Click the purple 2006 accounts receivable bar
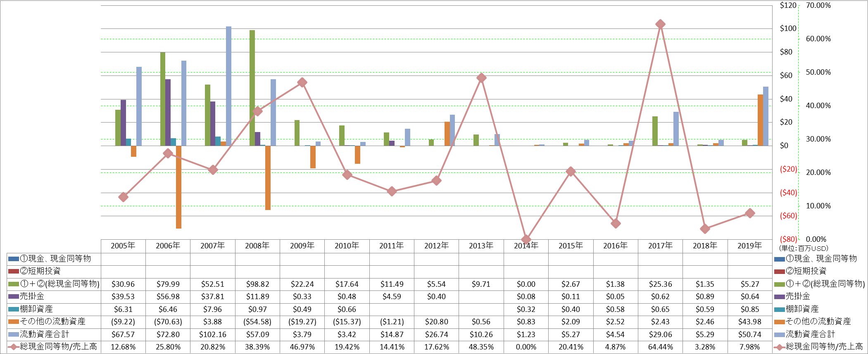Image resolution: width=868 pixels, height=354 pixels. (x=168, y=113)
